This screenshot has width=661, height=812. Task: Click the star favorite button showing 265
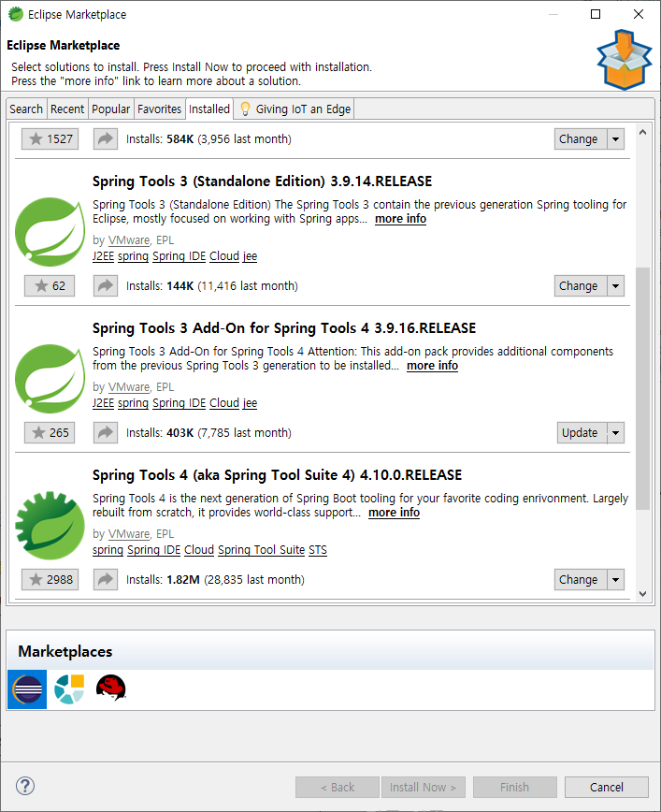point(50,432)
